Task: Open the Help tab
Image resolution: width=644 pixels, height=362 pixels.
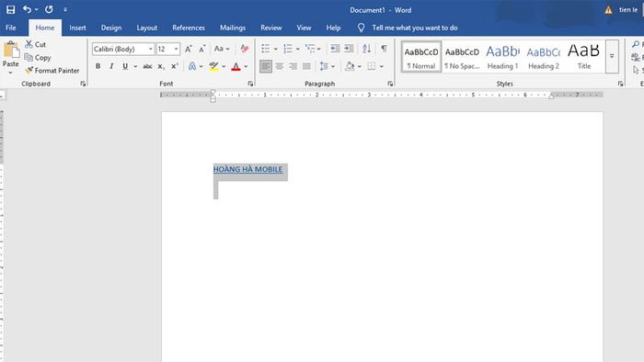Action: pyautogui.click(x=333, y=28)
